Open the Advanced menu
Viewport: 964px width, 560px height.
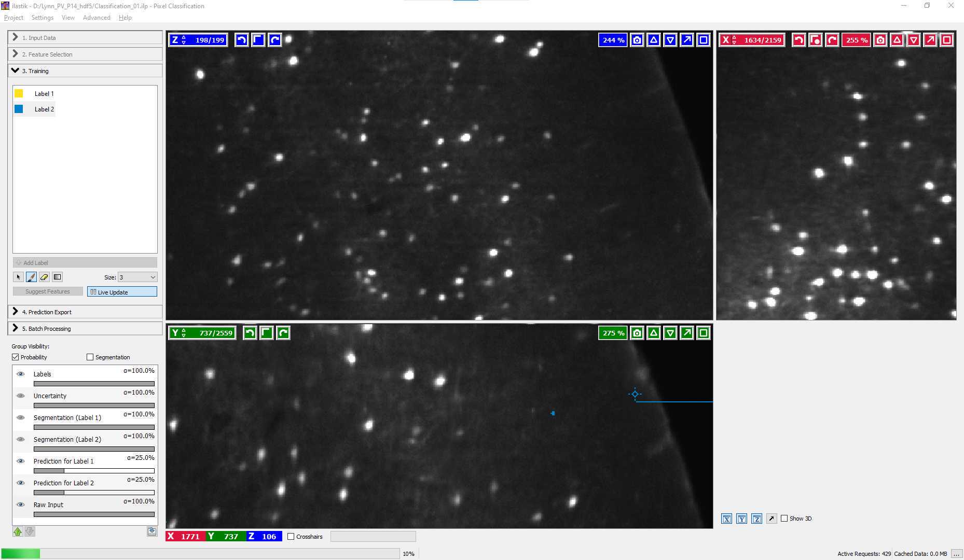click(x=97, y=18)
